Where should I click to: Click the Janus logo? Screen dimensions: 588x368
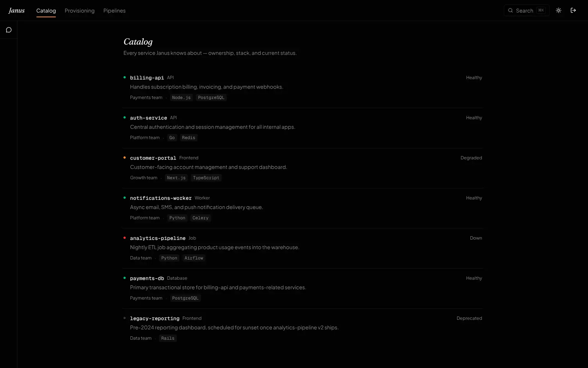[17, 10]
